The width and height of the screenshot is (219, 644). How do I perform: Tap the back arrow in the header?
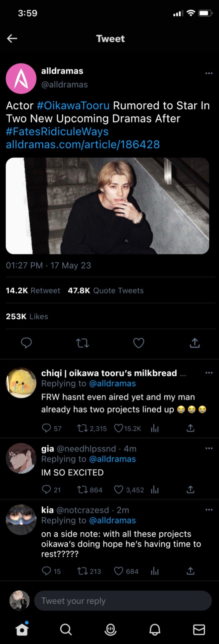[x=12, y=39]
